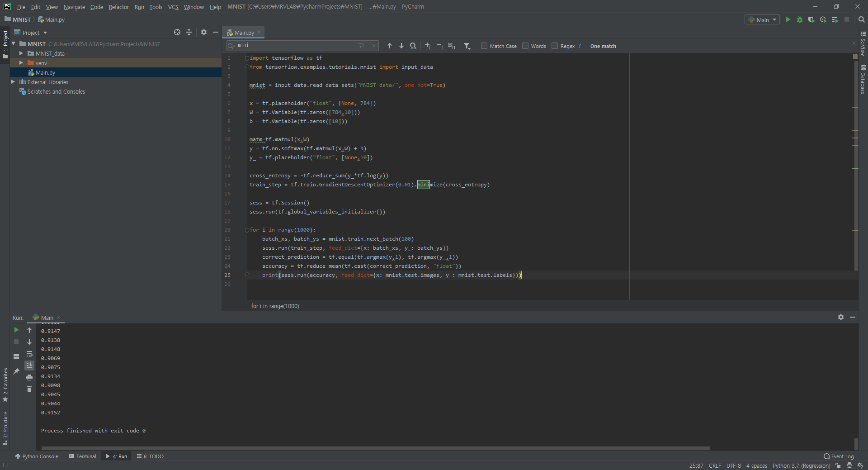Screen dimensions: 868x470
Task: Click the locate/scroll from source target icon
Action: click(177, 33)
